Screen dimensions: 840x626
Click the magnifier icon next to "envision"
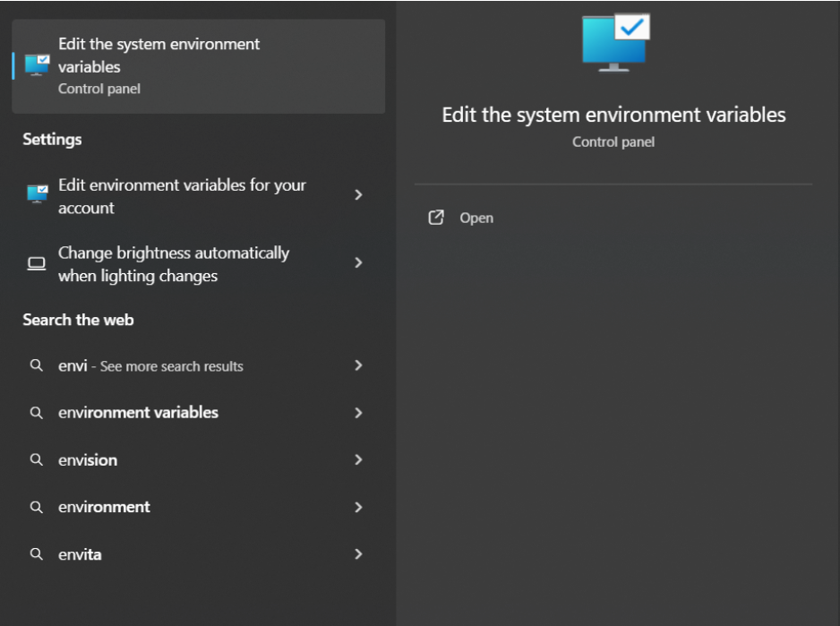37,459
